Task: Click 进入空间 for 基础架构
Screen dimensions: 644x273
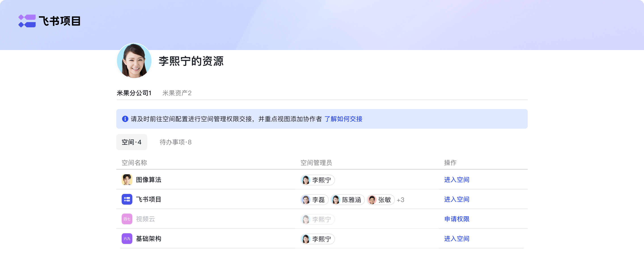Action: [457, 239]
